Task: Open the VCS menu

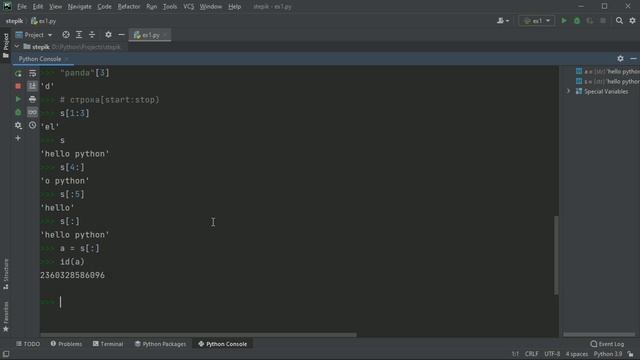Action: coord(189,7)
